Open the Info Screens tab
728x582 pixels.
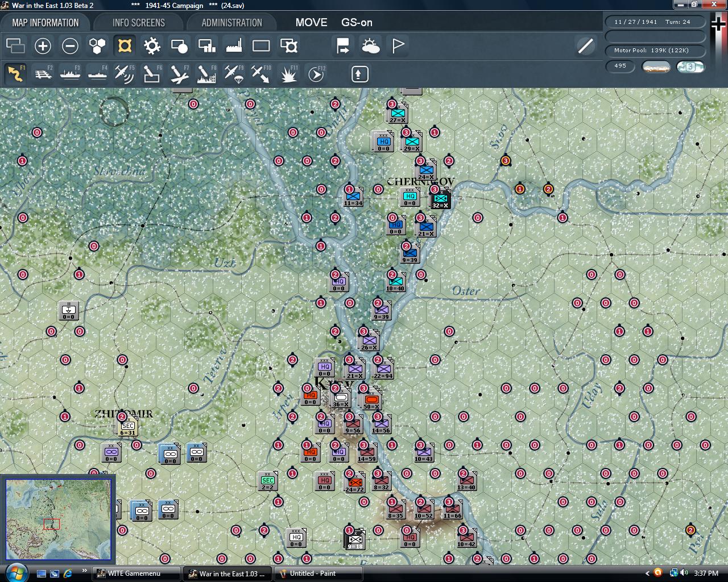pyautogui.click(x=138, y=23)
